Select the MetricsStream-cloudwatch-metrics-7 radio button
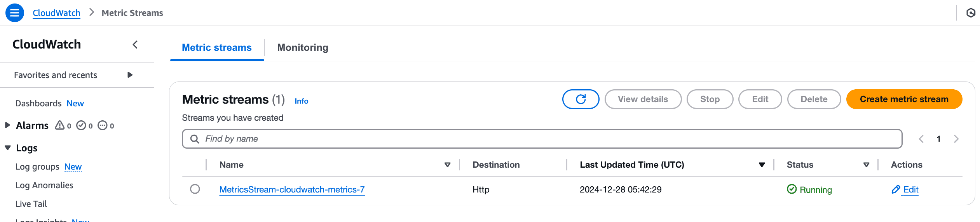The width and height of the screenshot is (980, 222). (x=195, y=189)
